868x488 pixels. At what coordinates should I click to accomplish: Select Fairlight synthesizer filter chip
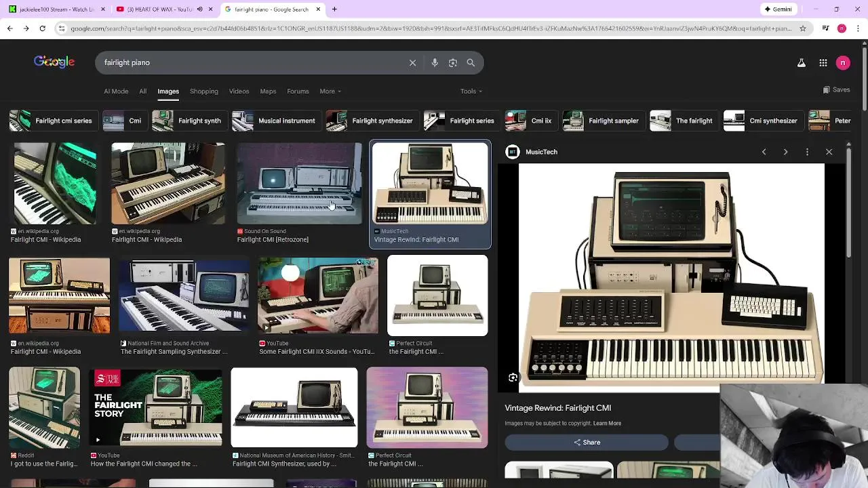point(372,121)
